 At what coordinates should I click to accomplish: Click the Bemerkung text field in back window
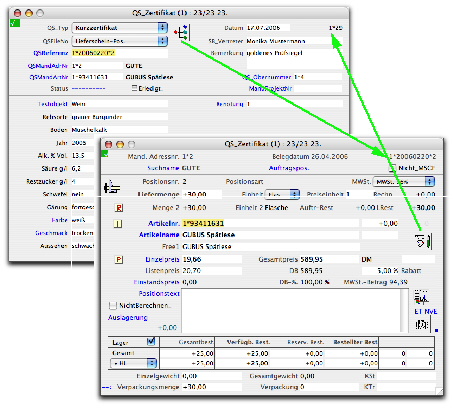tap(294, 59)
